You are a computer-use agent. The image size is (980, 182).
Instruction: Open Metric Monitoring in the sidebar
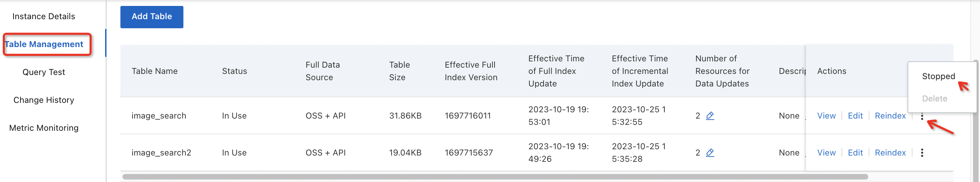[44, 128]
